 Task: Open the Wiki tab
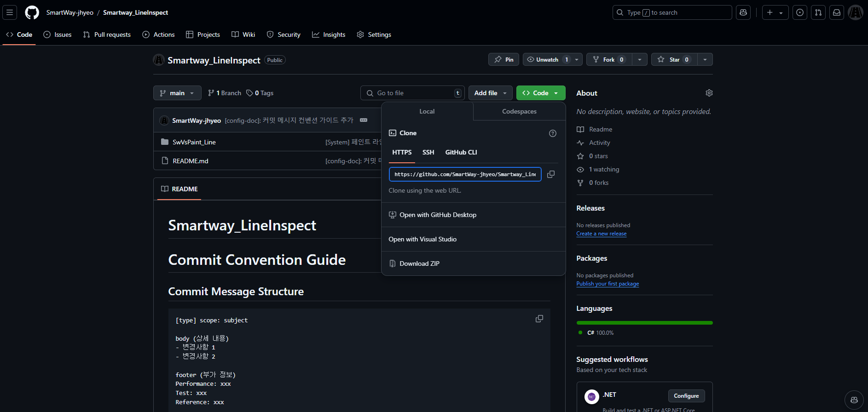pyautogui.click(x=243, y=34)
